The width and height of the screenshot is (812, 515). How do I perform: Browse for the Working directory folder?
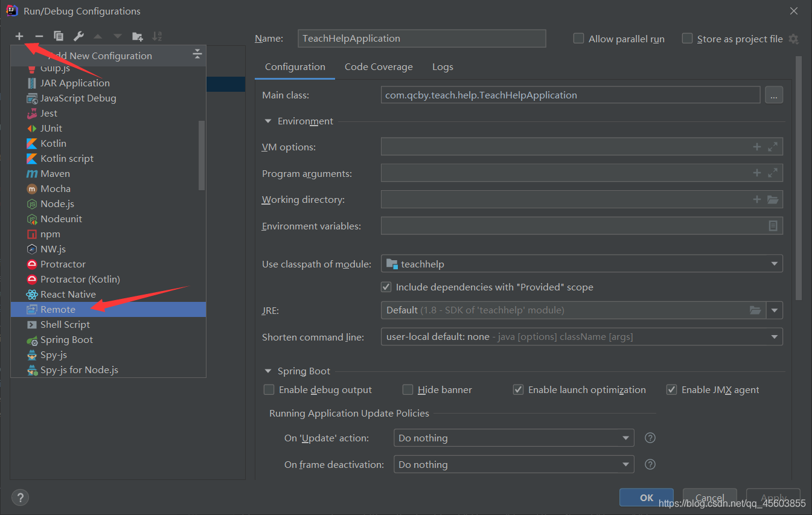coord(773,200)
